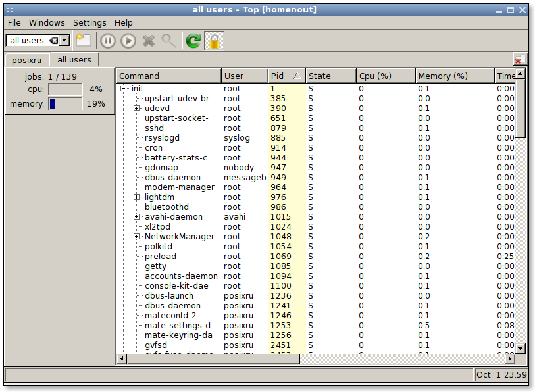Select the getty process row
This screenshot has height=392, width=535.
click(x=317, y=266)
